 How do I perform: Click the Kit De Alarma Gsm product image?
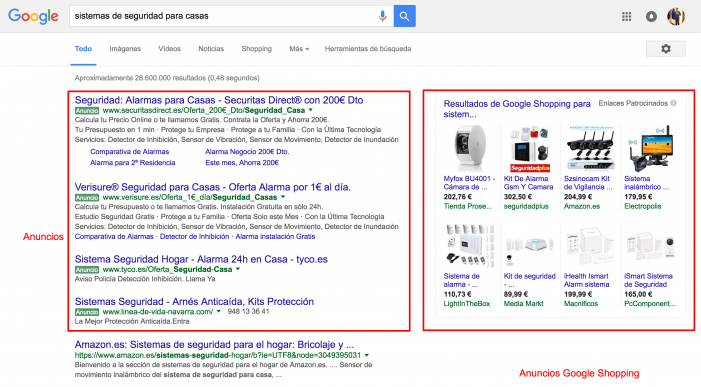point(530,149)
